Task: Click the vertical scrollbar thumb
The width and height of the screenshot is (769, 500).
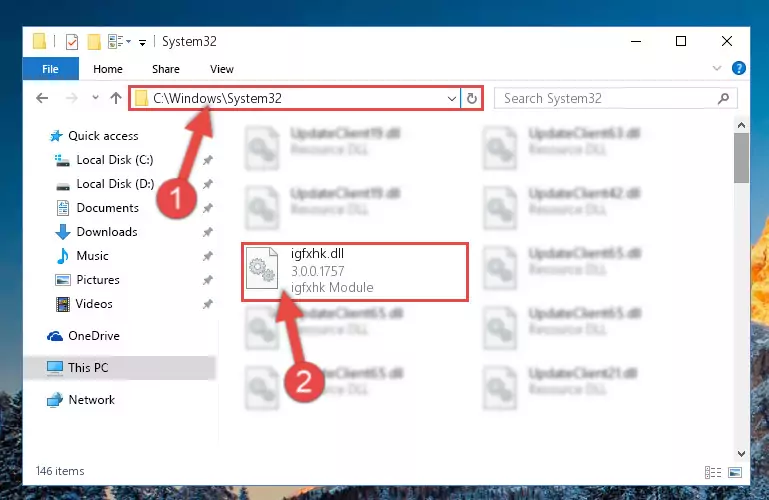Action: 742,158
